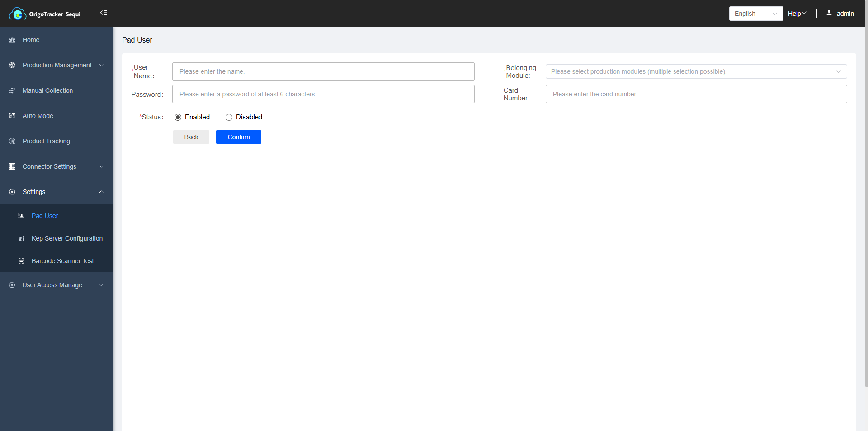
Task: Open the Help menu
Action: pyautogui.click(x=797, y=14)
